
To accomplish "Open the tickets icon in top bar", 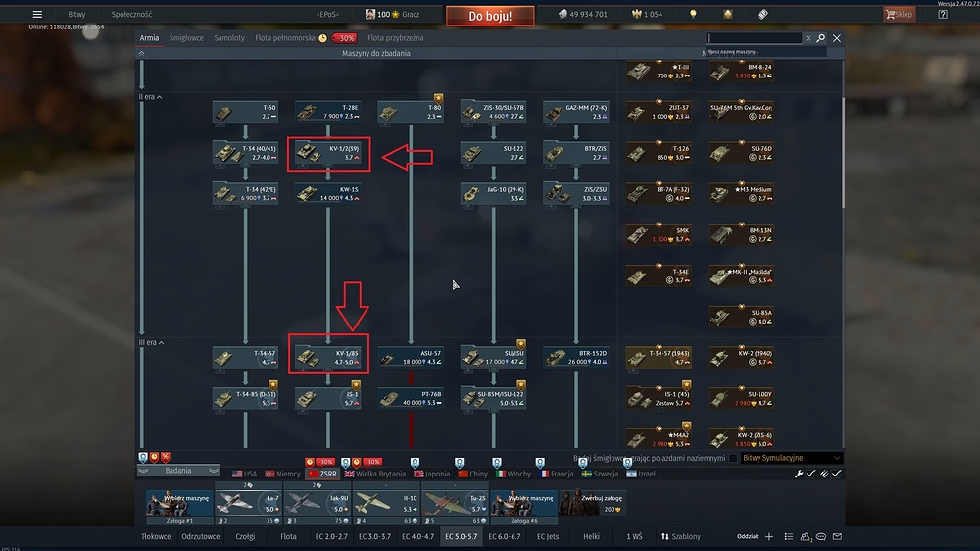I will pyautogui.click(x=762, y=14).
